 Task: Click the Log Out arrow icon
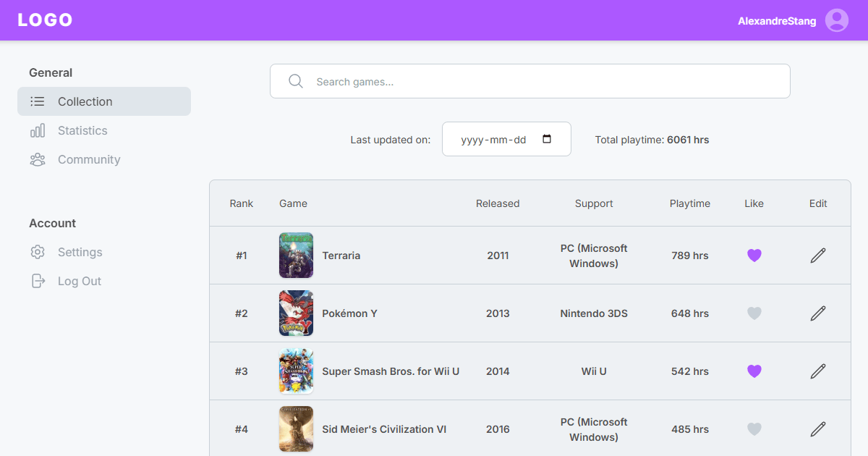tap(38, 281)
